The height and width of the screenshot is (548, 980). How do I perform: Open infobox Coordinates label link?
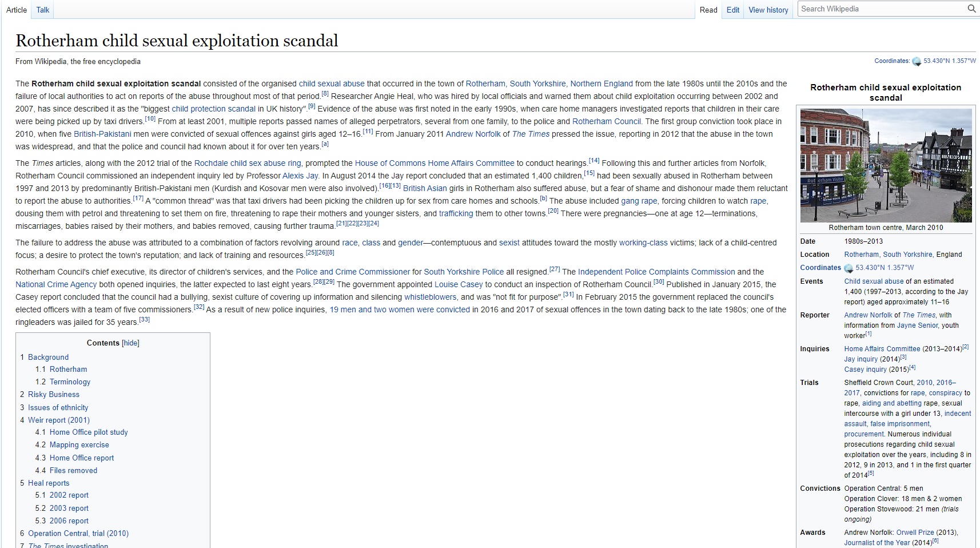click(x=820, y=268)
